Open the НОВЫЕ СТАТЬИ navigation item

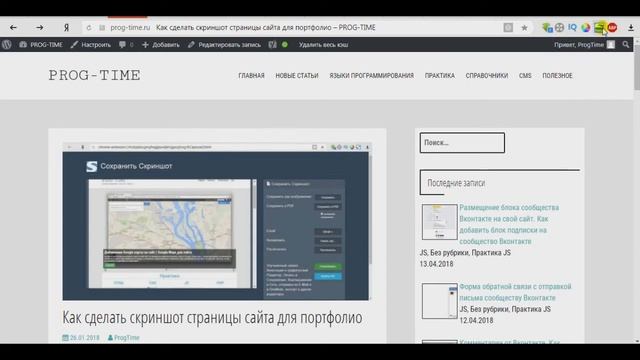tap(297, 76)
